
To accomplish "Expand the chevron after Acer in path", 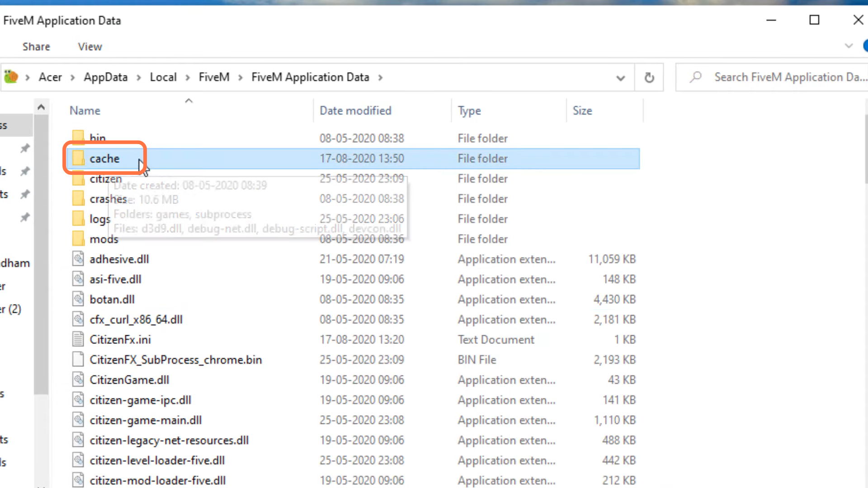I will (72, 78).
